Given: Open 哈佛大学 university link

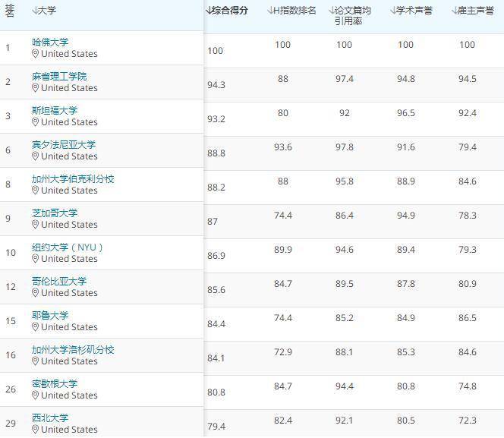Looking at the screenshot, I should point(50,42).
